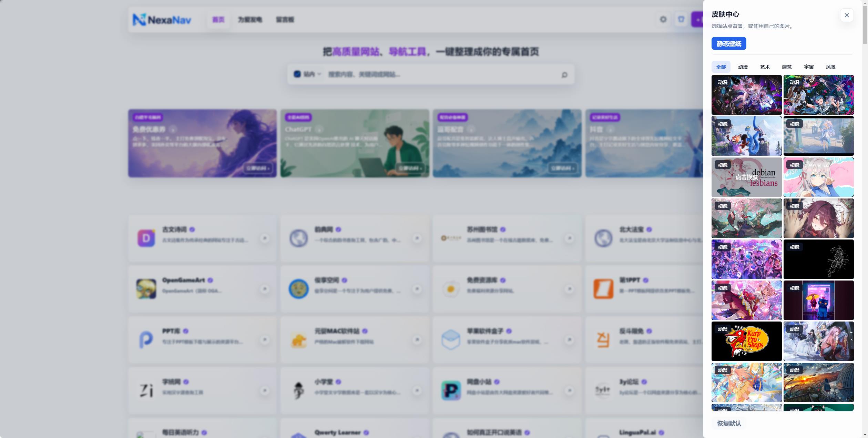Open the 留言板 message board nav item

pyautogui.click(x=285, y=20)
